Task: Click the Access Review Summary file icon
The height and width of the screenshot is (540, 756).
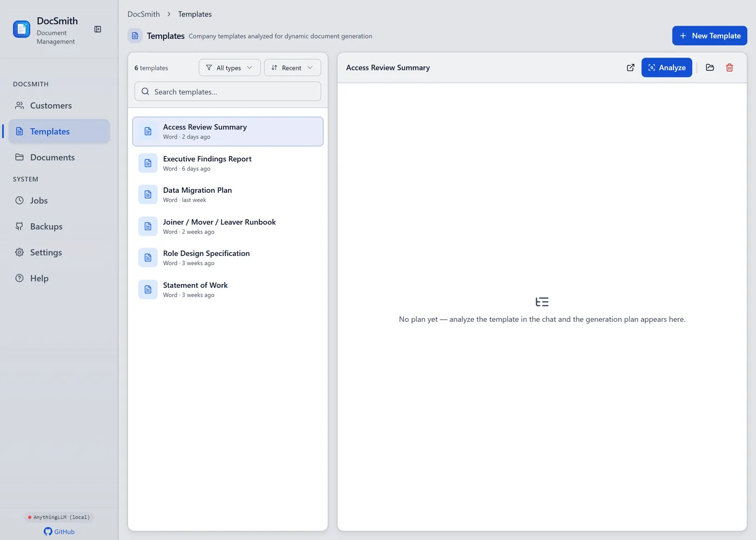Action: (x=148, y=132)
